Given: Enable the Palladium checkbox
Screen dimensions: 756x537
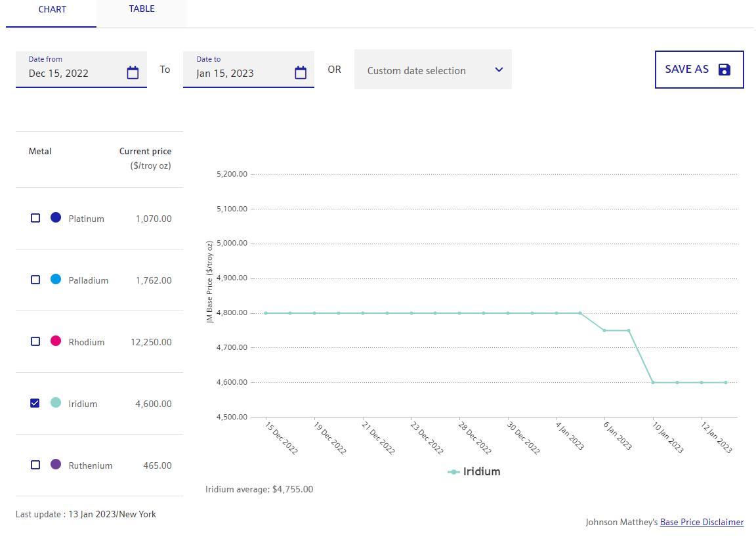Looking at the screenshot, I should point(35,280).
